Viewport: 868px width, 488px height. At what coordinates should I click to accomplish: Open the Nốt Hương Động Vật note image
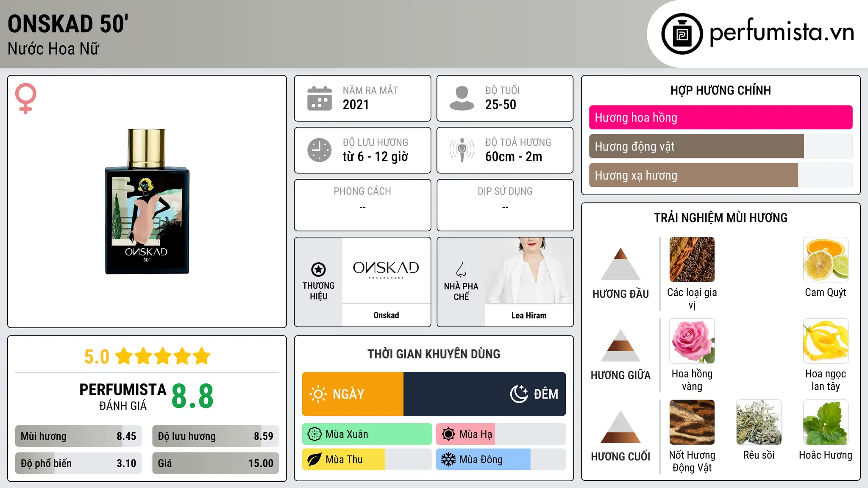[x=692, y=422]
